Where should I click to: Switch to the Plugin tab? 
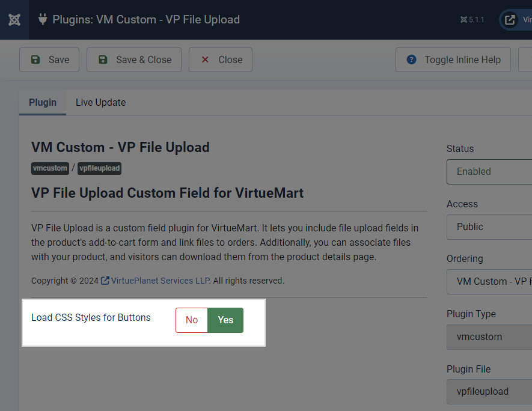[43, 102]
